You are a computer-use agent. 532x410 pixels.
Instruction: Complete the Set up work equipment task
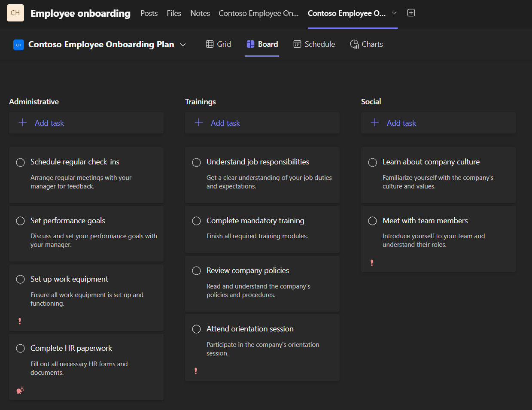20,279
